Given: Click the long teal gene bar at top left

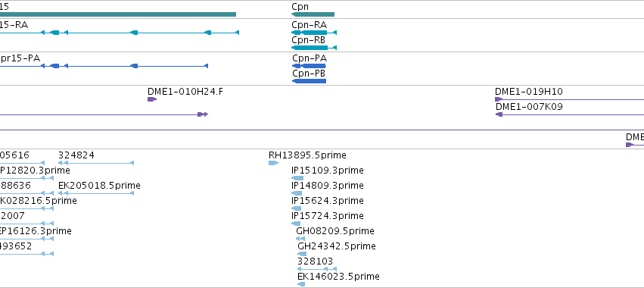Looking at the screenshot, I should [118, 14].
